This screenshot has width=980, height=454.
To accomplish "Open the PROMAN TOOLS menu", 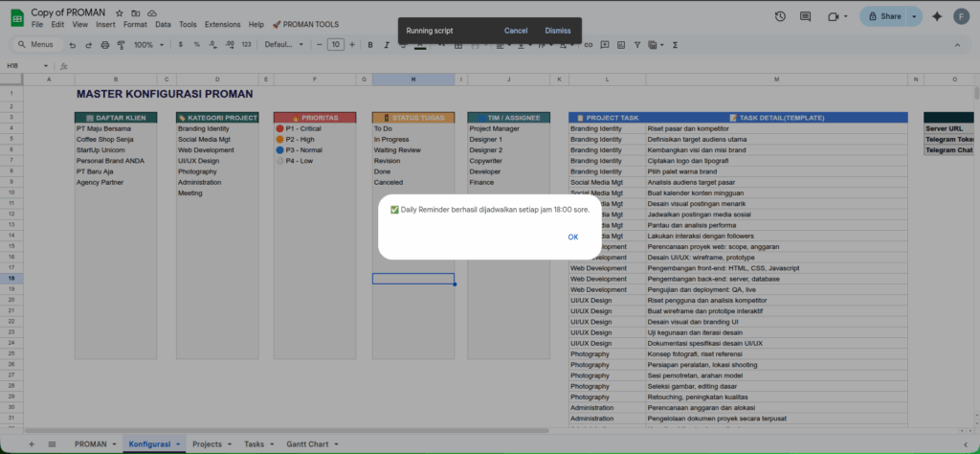I will pos(304,24).
